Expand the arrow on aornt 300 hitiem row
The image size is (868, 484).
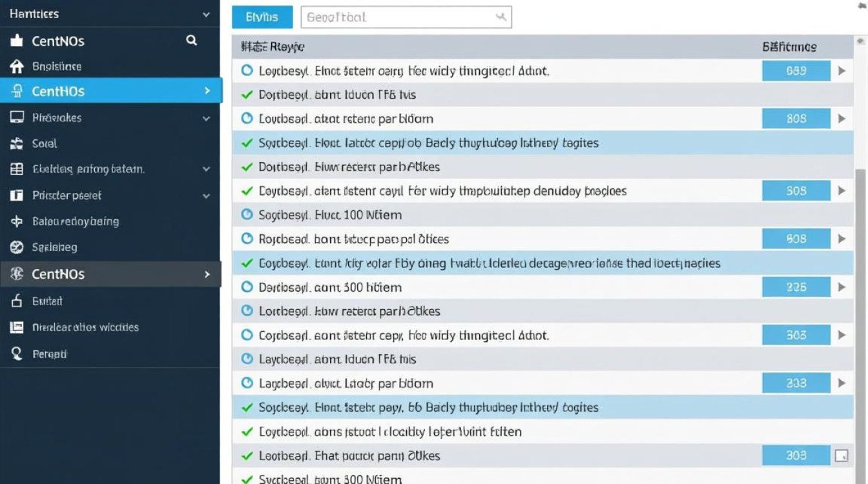(842, 287)
